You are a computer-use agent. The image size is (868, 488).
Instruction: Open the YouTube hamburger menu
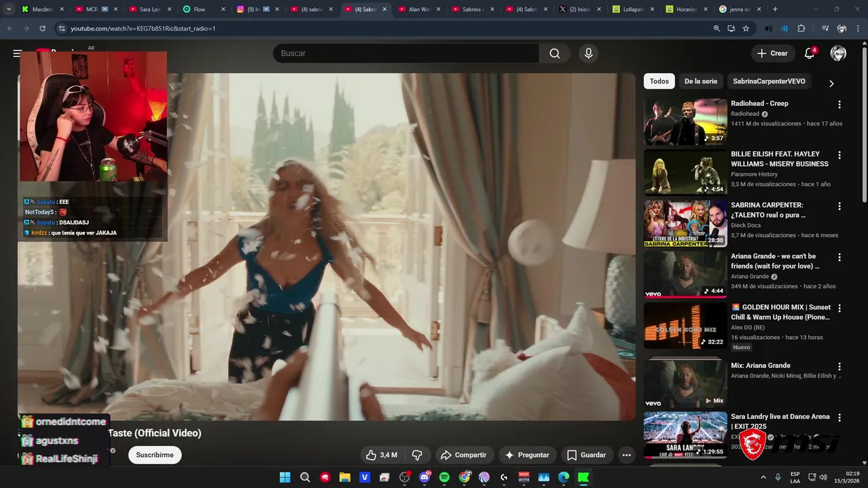click(18, 54)
